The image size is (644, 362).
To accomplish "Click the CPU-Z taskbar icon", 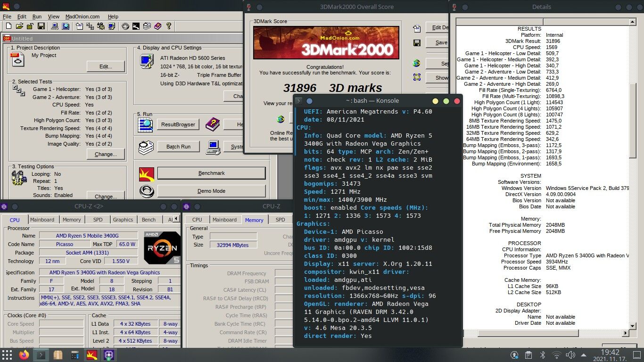I will point(109,354).
